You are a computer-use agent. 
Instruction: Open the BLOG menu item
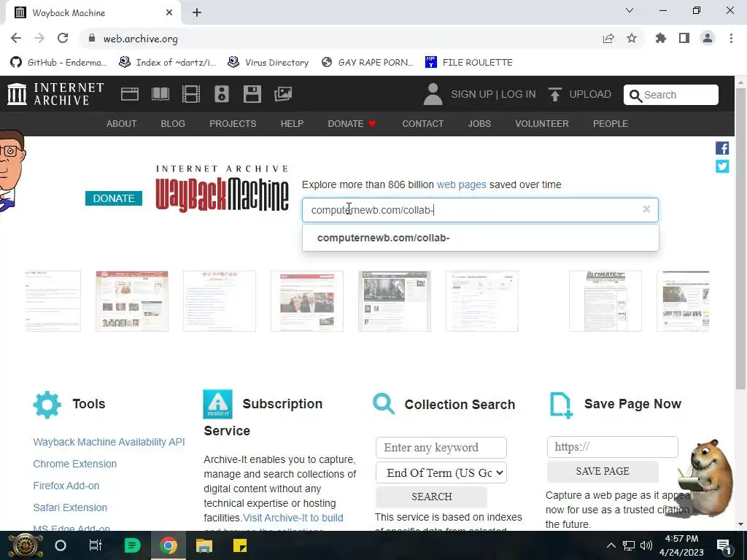pyautogui.click(x=173, y=124)
